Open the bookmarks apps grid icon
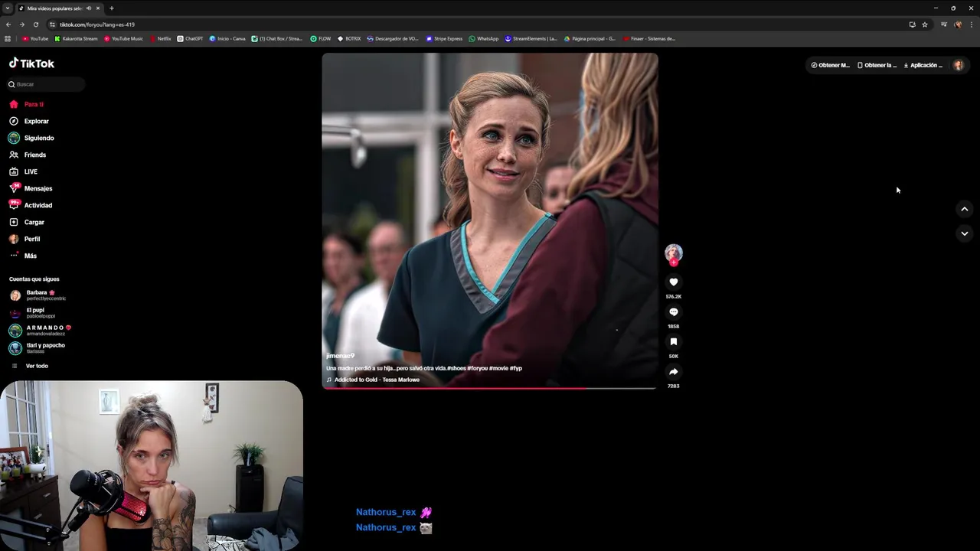980x551 pixels. 8,39
